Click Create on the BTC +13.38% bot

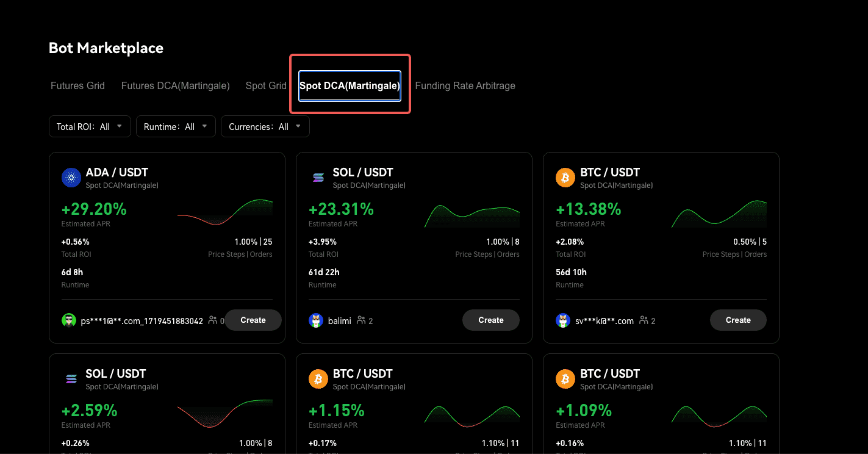point(738,320)
